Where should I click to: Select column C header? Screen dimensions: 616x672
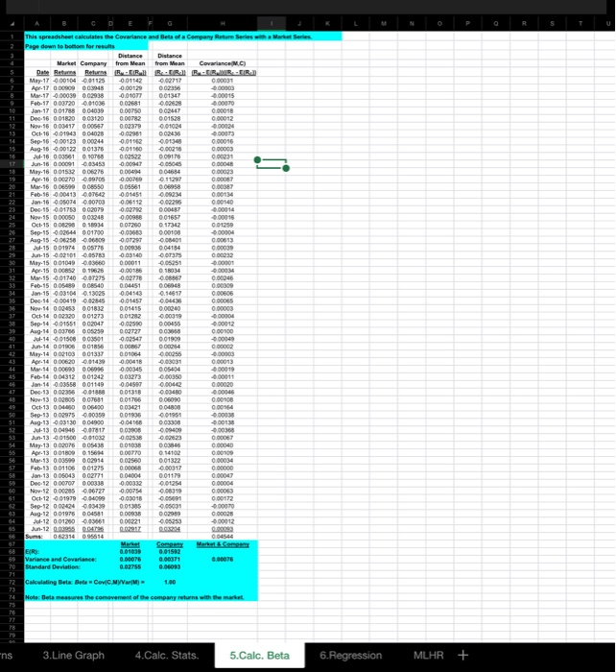click(93, 24)
